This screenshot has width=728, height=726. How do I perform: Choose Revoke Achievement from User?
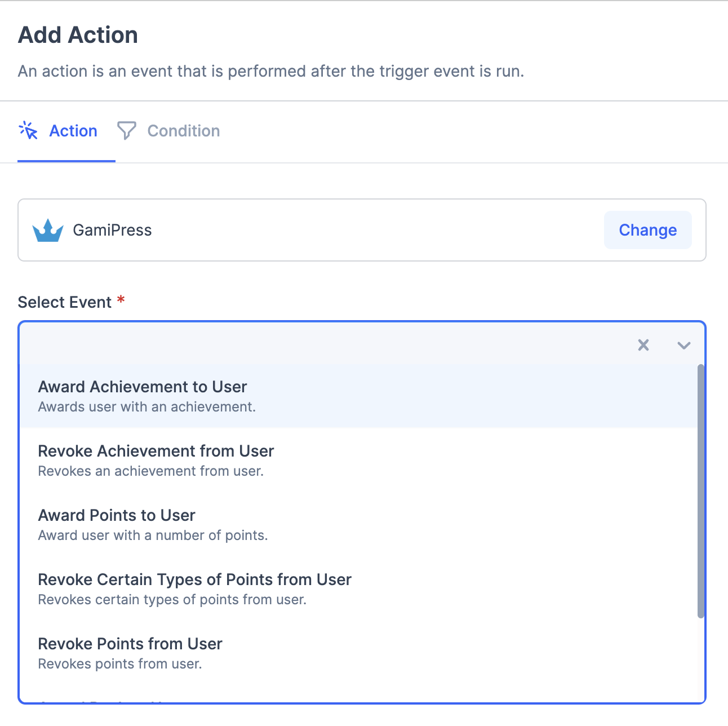point(156,451)
